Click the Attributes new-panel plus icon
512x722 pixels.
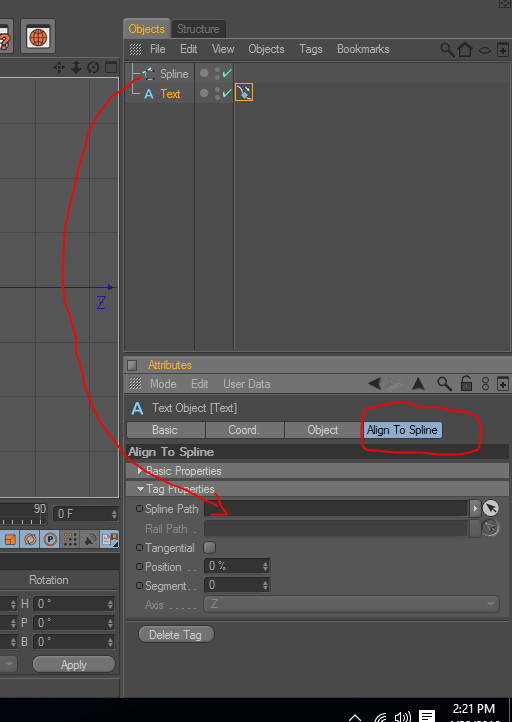(503, 383)
